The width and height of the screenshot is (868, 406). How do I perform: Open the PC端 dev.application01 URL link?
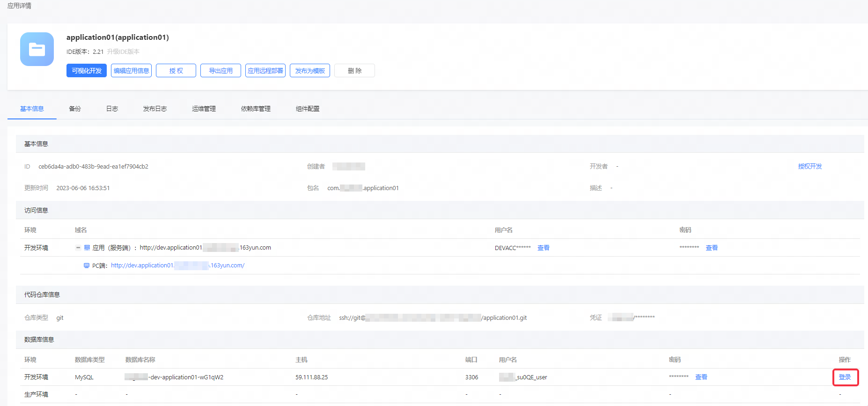[x=178, y=266]
